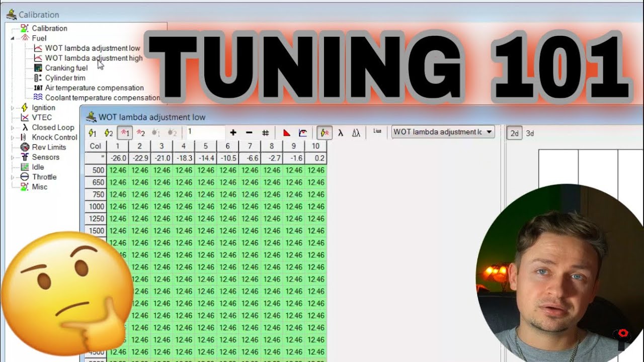Expand the Closed Loop tree node

13,128
